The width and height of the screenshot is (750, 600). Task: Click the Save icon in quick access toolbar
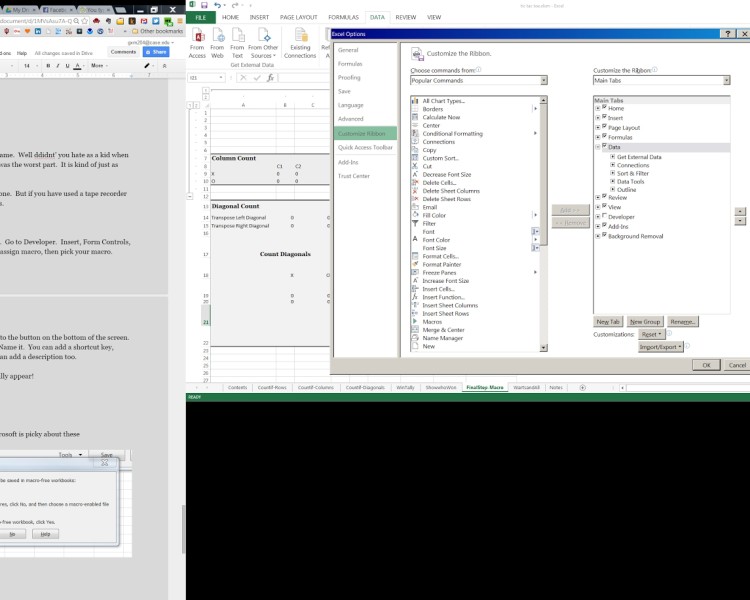(205, 5)
